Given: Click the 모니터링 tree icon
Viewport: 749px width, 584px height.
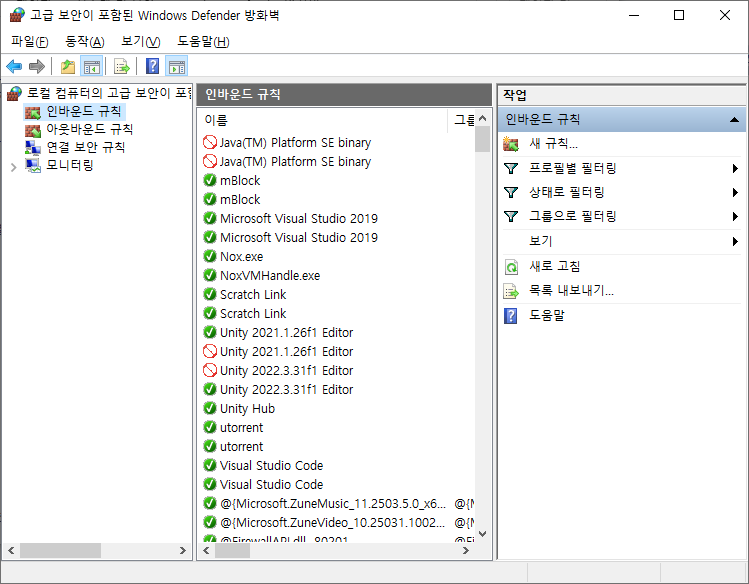Looking at the screenshot, I should [33, 166].
